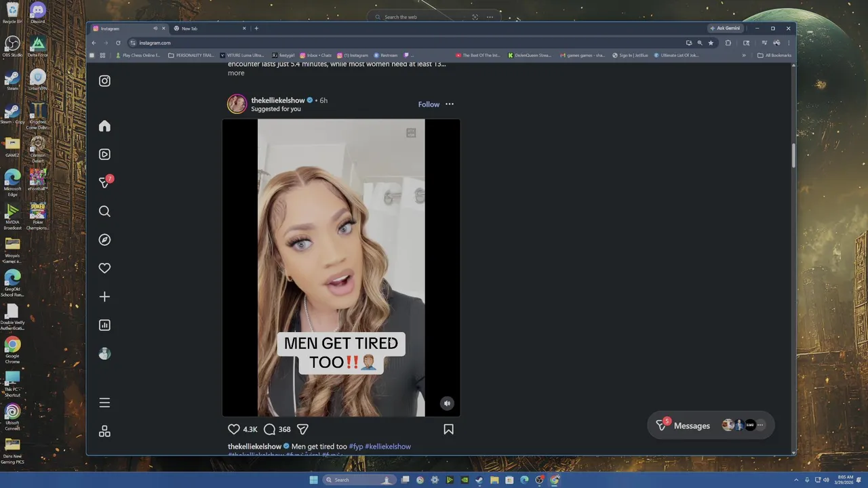The width and height of the screenshot is (868, 488).
Task: Open Steam from the taskbar
Action: [479, 480]
